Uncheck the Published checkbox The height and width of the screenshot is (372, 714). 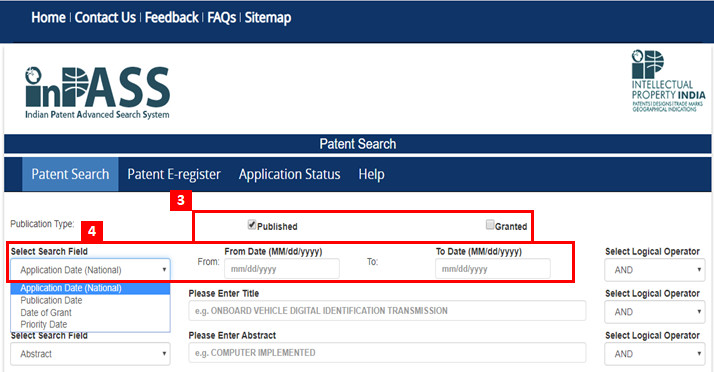point(252,224)
